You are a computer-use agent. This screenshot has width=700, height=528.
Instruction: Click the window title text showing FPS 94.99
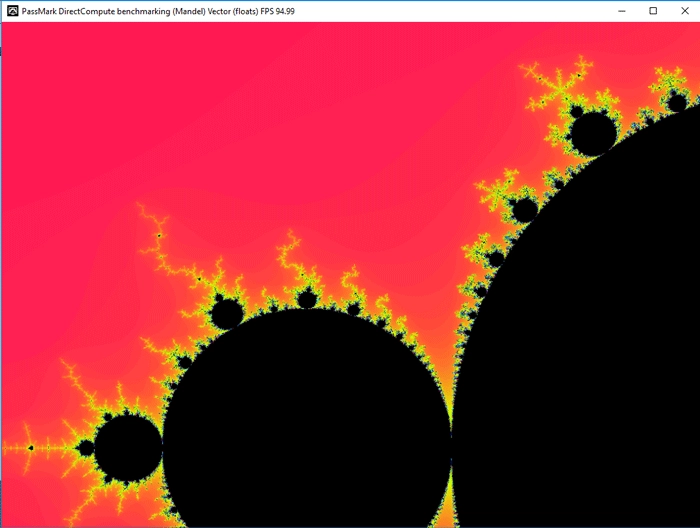pos(158,11)
